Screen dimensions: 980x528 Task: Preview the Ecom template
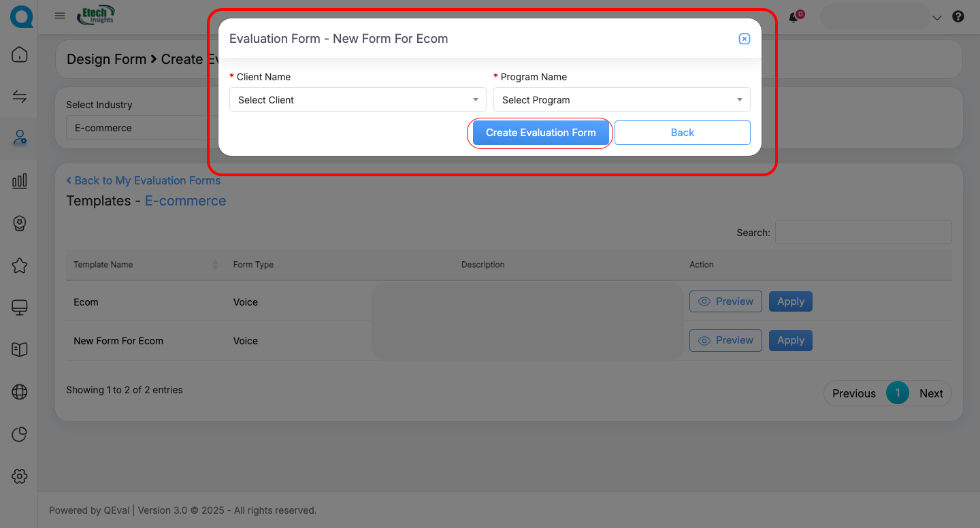[x=725, y=301]
